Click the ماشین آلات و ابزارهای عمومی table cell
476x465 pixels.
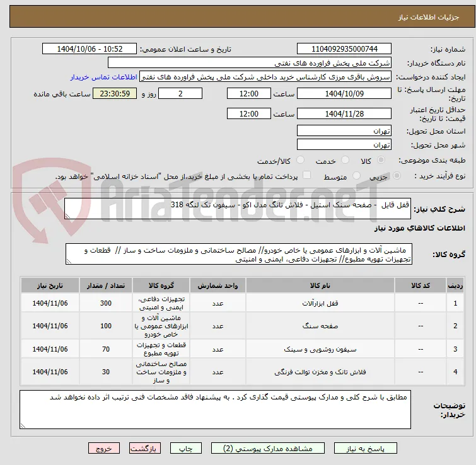tap(161, 326)
